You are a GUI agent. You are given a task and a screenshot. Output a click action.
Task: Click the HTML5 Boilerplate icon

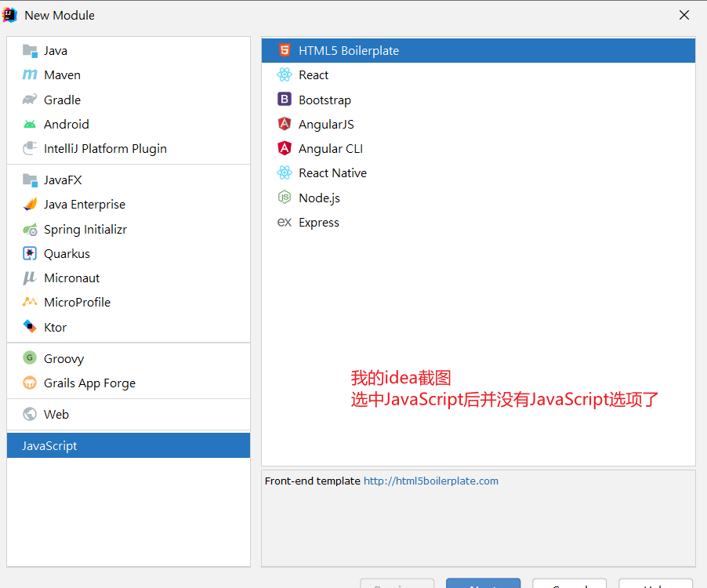click(x=285, y=50)
